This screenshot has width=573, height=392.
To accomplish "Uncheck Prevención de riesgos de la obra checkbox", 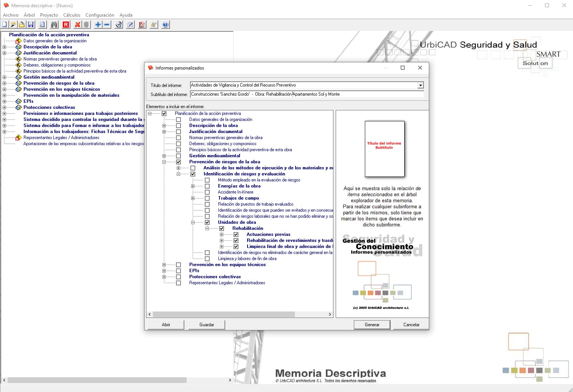I will [x=179, y=162].
